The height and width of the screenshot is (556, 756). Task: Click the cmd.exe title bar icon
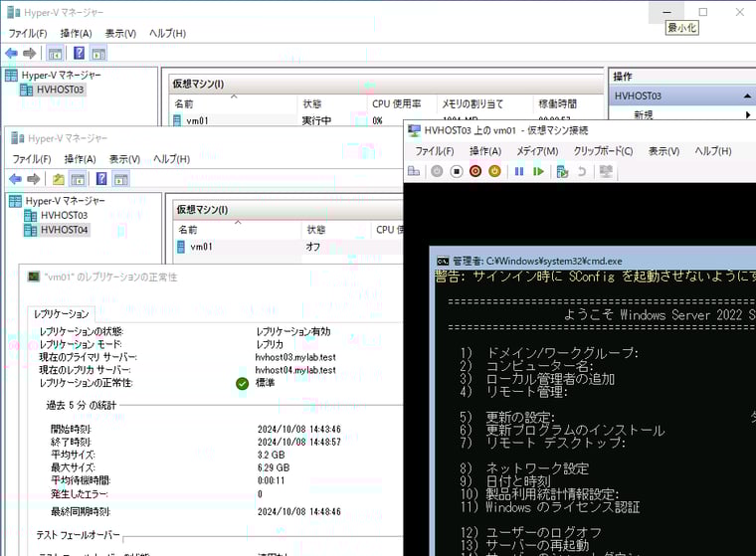[442, 262]
